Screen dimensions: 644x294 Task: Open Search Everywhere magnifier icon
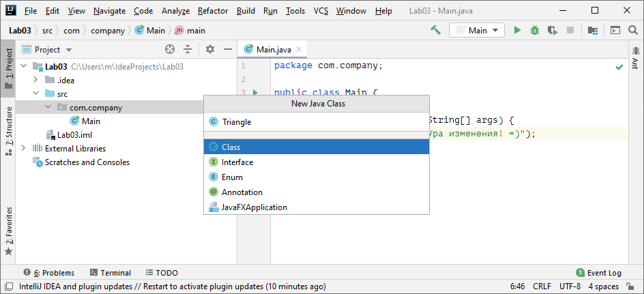pos(633,31)
